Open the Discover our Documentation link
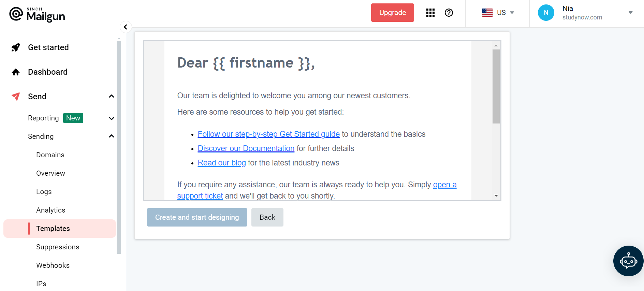Viewport: 644px width, 291px height. 246,148
